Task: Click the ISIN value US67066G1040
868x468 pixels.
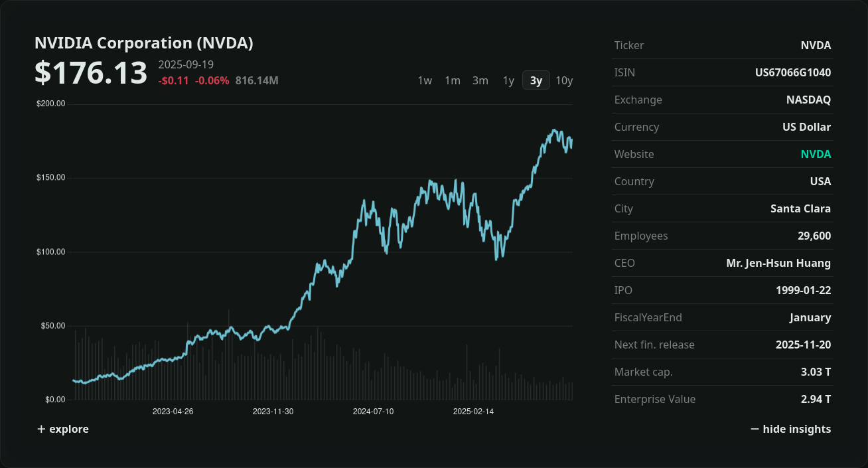Action: tap(792, 72)
